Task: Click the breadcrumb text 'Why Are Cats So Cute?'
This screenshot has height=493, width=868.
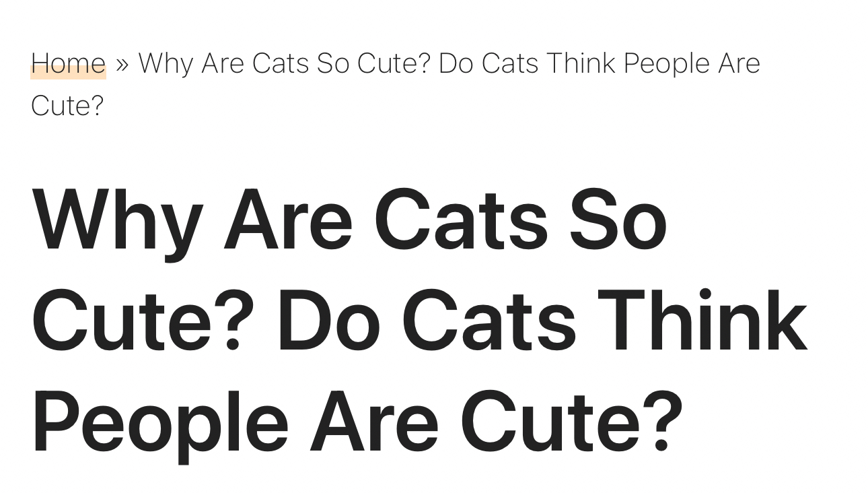Action: point(284,63)
